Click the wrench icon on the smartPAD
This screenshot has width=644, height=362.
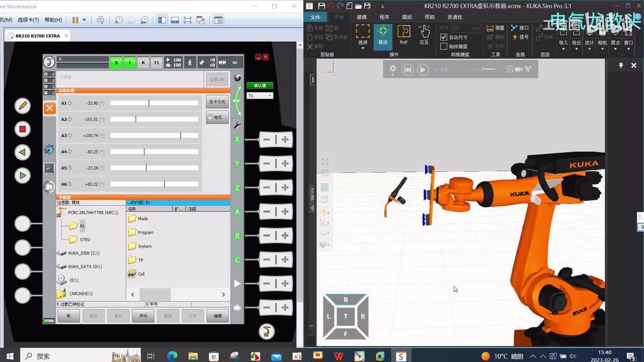tap(237, 125)
